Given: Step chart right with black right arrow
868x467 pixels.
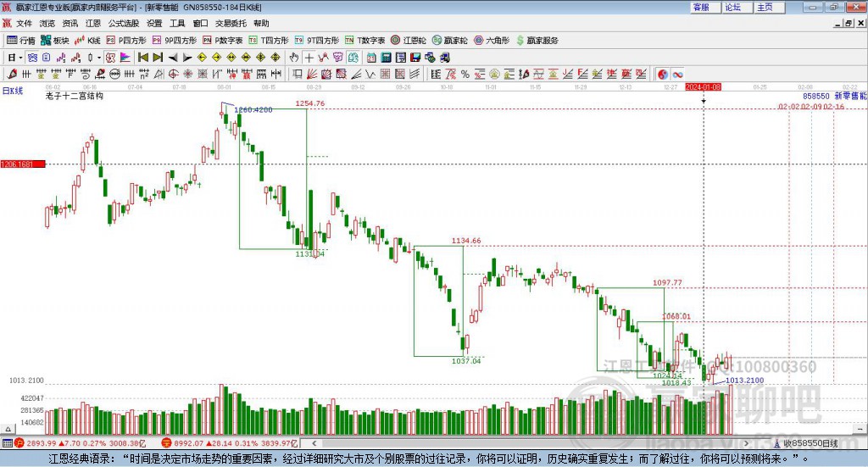Looking at the screenshot, I should coord(187,58).
